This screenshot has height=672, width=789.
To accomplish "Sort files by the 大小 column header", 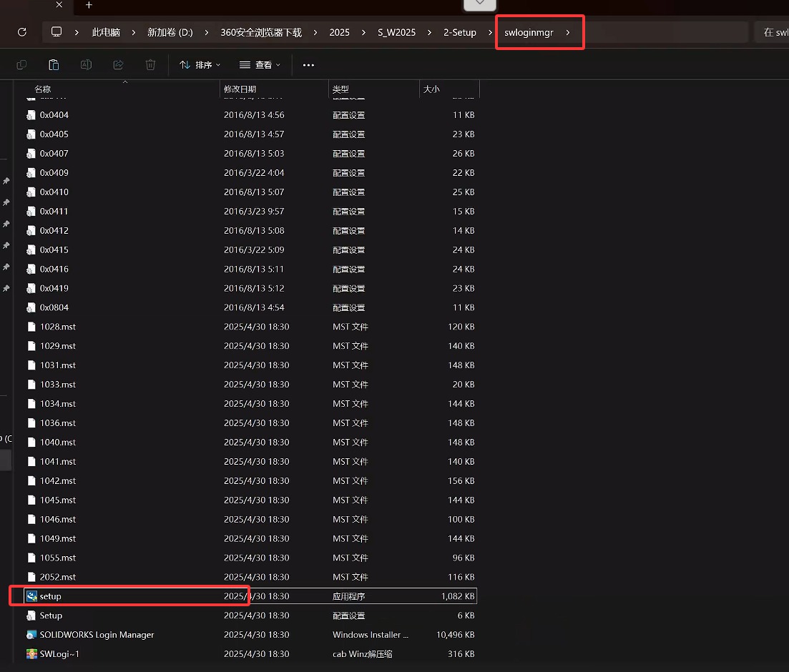I will click(x=431, y=89).
